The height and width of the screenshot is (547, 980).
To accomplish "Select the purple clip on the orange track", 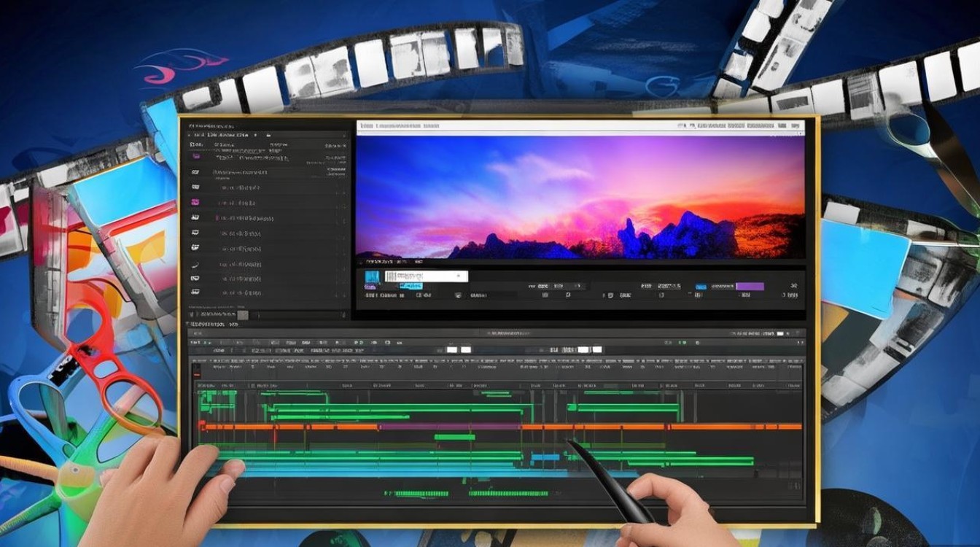I will point(450,427).
